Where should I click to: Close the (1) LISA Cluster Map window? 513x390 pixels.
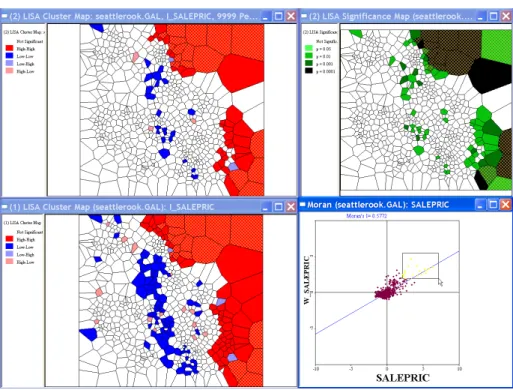(291, 207)
